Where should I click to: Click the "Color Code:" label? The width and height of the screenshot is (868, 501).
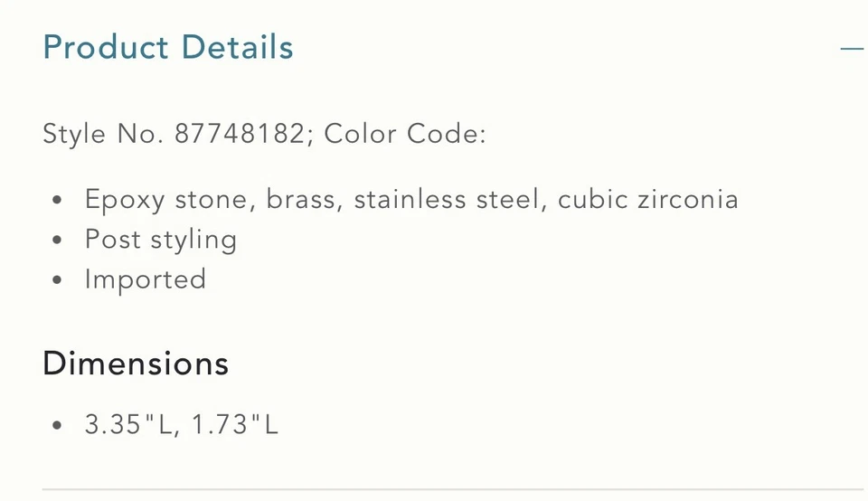point(405,134)
